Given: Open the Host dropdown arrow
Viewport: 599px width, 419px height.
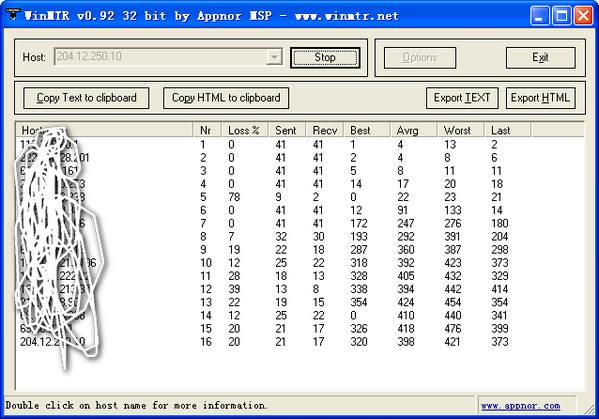Looking at the screenshot, I should tap(274, 57).
